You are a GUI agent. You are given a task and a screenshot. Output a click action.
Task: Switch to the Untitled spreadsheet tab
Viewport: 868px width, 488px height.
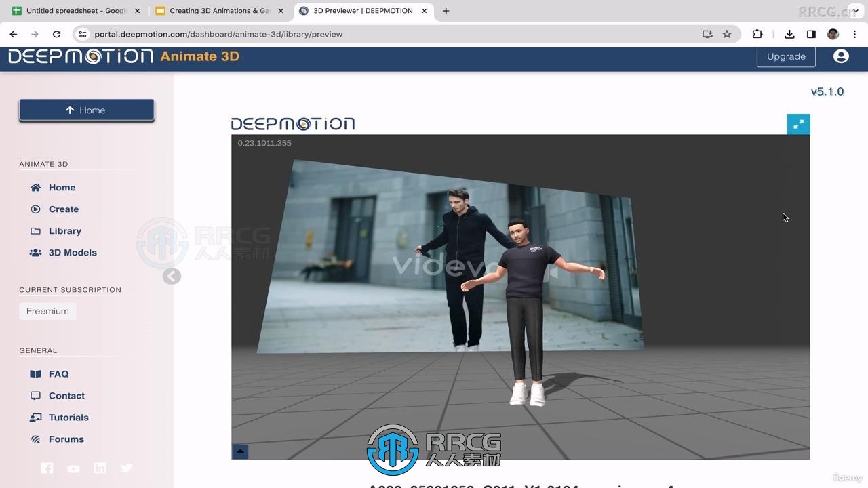[76, 11]
